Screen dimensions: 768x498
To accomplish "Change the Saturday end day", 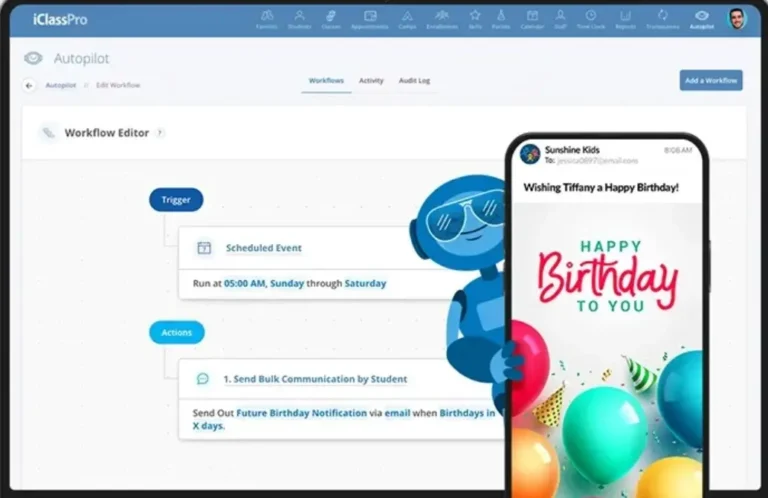I will [365, 284].
